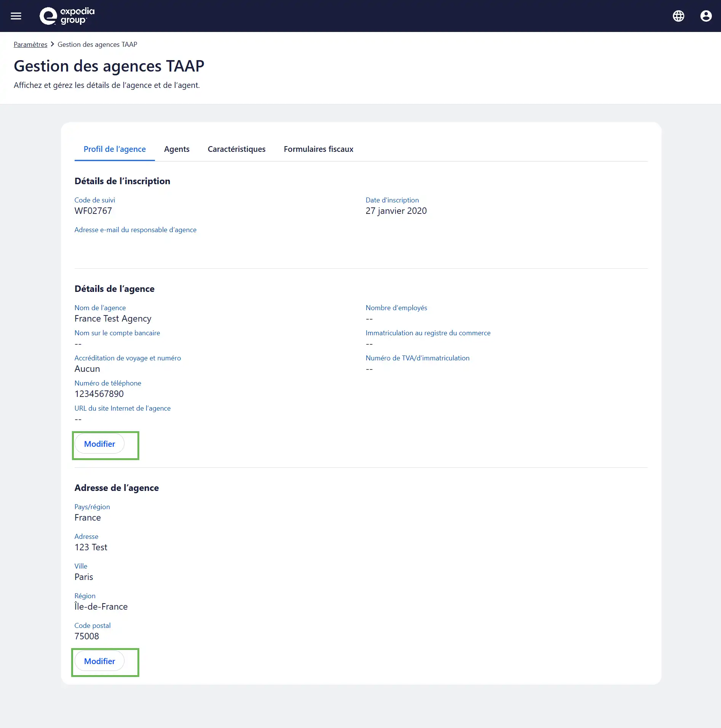Click the city value Paris
The image size is (721, 728).
click(x=84, y=577)
